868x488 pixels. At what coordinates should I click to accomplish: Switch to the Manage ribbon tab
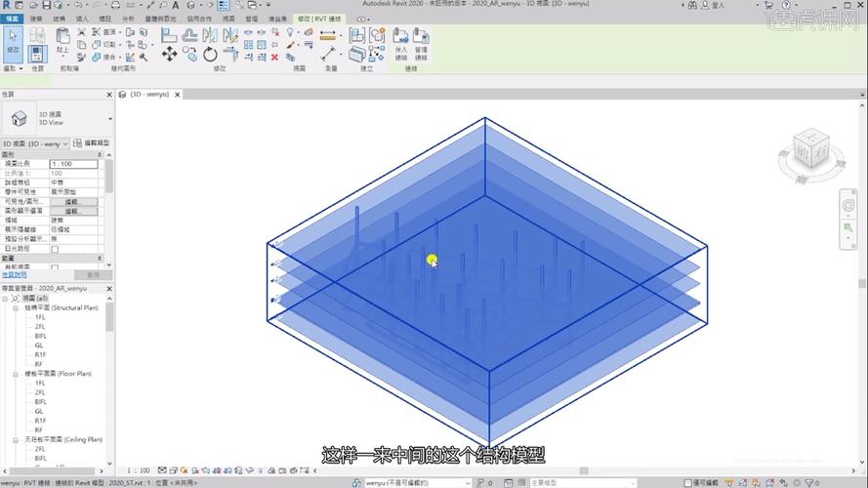251,19
